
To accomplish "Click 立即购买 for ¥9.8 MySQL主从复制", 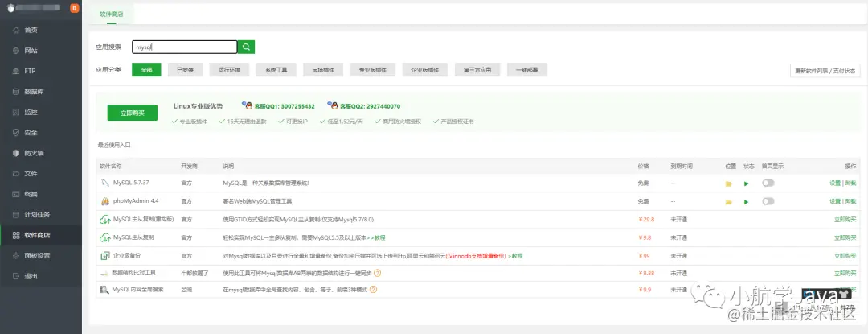I will [845, 237].
